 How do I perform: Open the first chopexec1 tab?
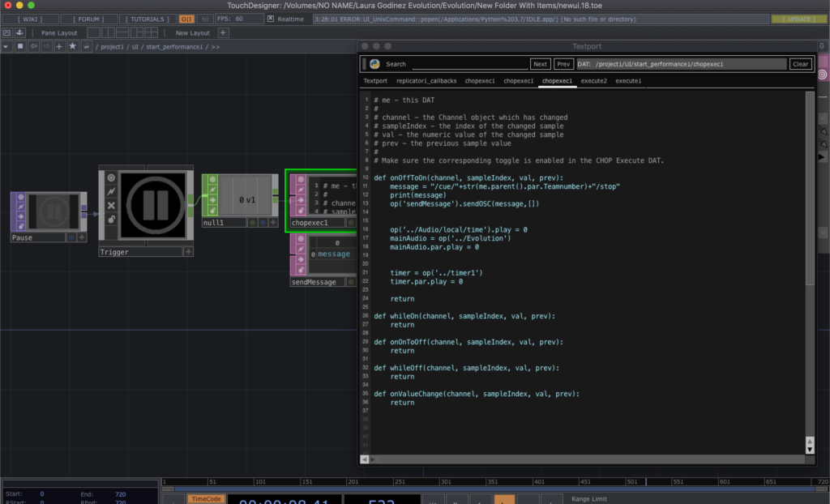point(480,81)
